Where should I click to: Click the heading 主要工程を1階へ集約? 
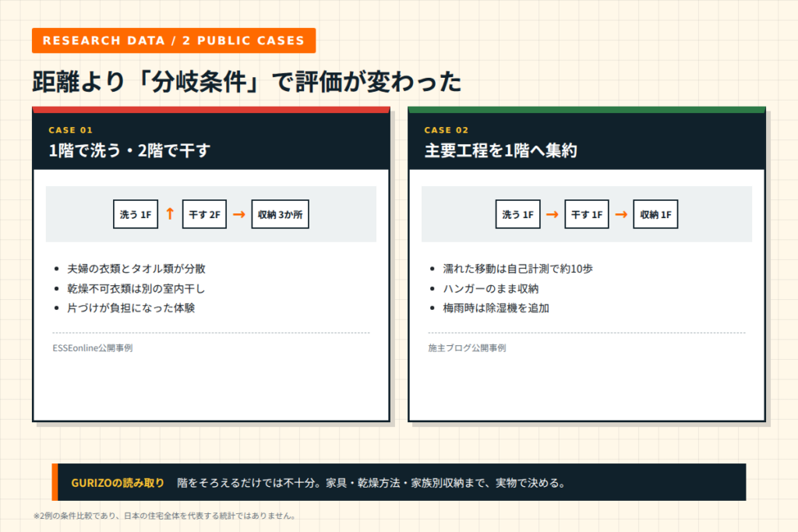pos(501,150)
